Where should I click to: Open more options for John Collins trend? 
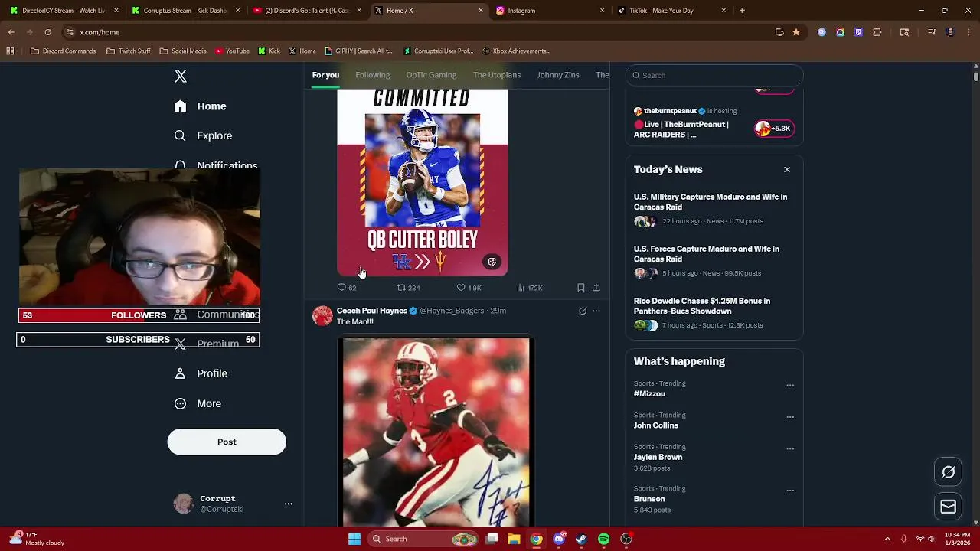pyautogui.click(x=790, y=417)
